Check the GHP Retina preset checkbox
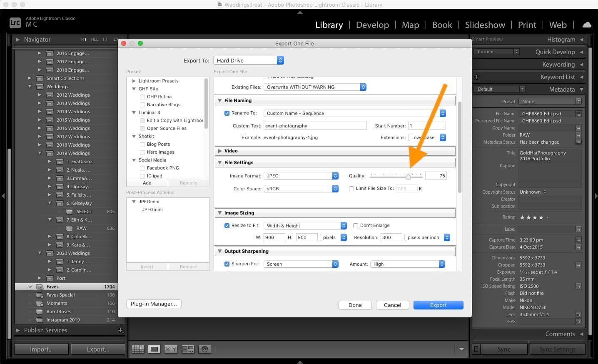The width and height of the screenshot is (598, 364). tap(142, 97)
